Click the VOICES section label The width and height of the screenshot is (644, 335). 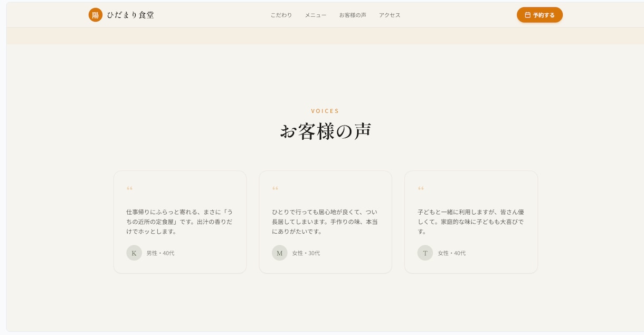point(325,111)
